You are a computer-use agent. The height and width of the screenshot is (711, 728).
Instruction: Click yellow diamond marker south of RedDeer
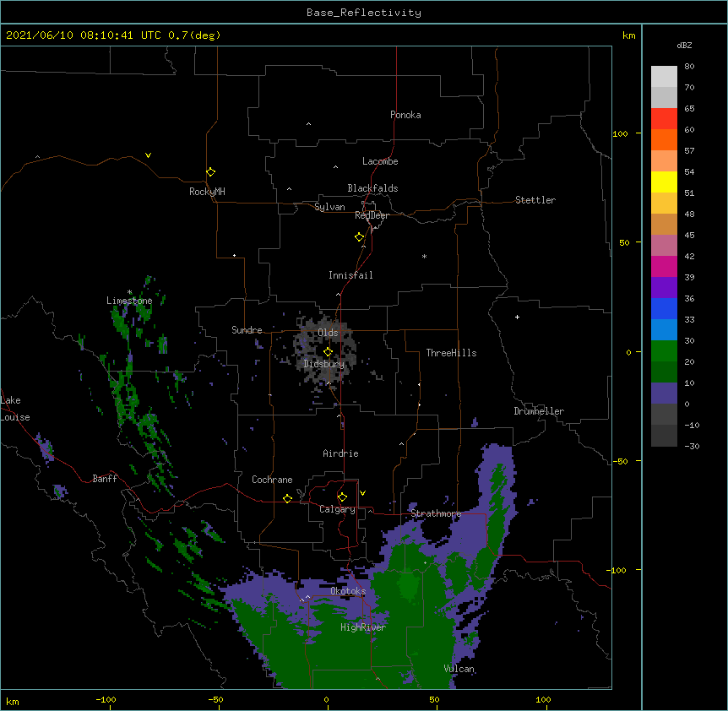(360, 237)
